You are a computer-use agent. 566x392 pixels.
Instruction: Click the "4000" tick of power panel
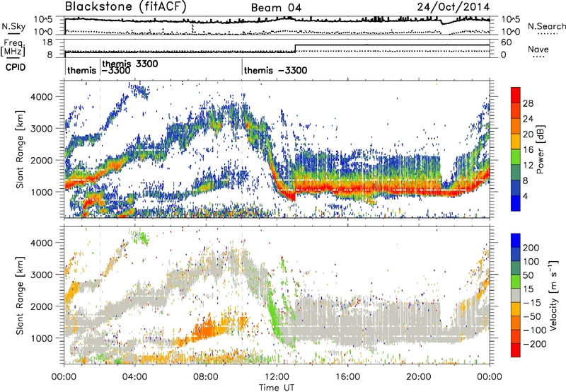[42, 97]
